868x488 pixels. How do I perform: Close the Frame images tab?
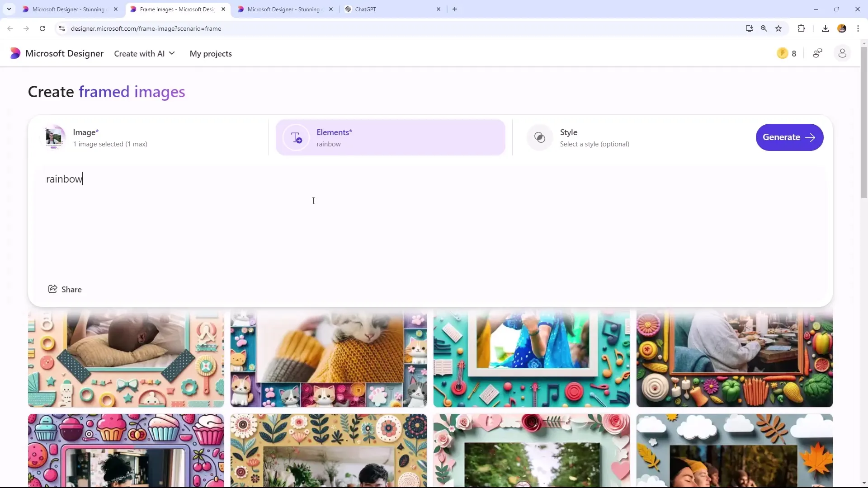(223, 9)
